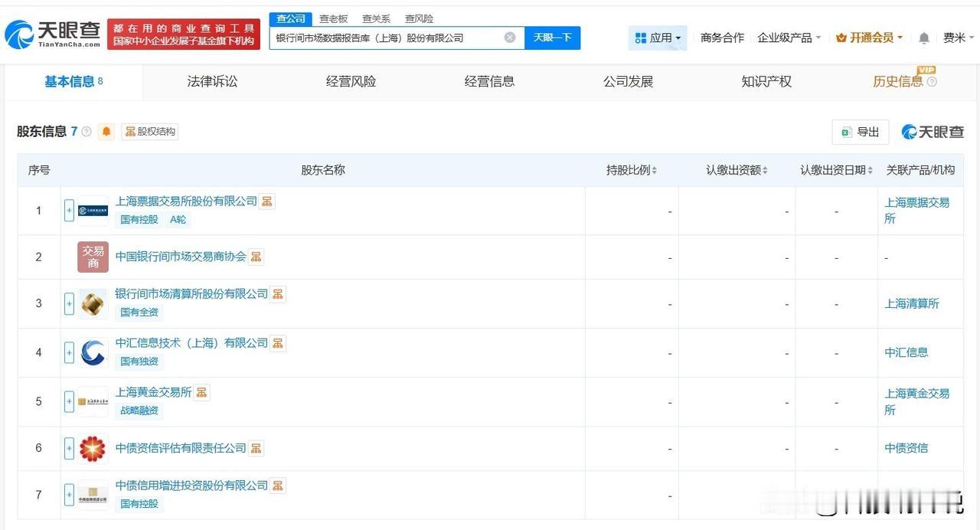Image resolution: width=980 pixels, height=530 pixels.
Task: Select the 查老板 search tab
Action: click(x=333, y=18)
